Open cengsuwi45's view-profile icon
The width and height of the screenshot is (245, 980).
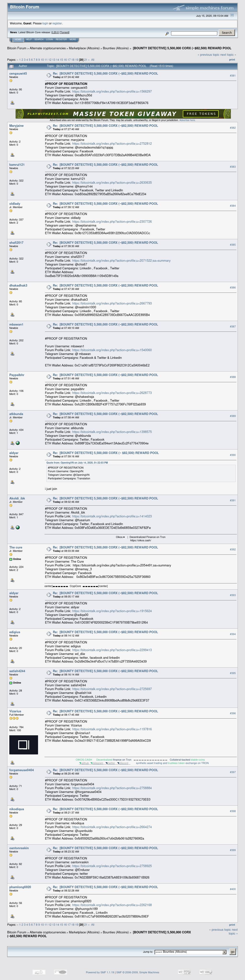click(x=12, y=103)
